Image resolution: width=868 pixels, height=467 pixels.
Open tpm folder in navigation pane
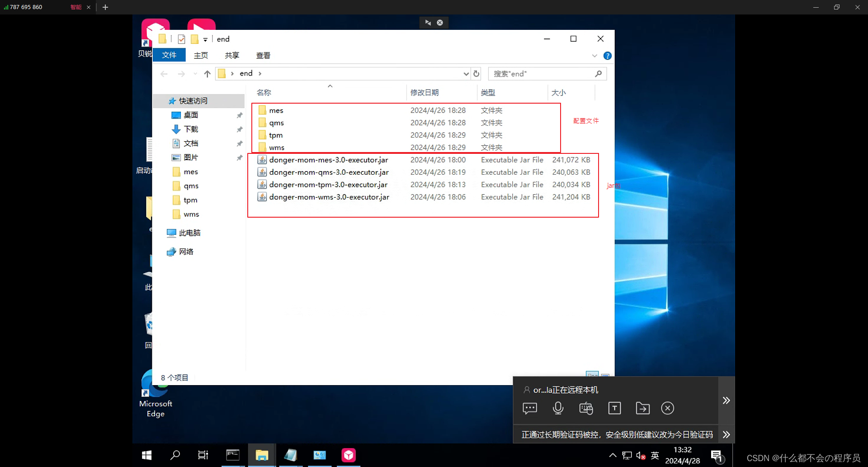pyautogui.click(x=190, y=200)
